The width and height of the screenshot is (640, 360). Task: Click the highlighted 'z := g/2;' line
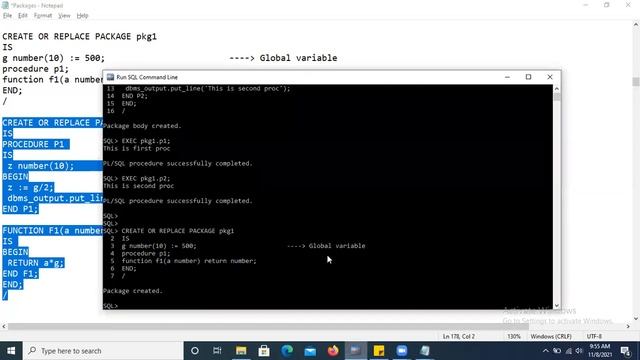28,187
